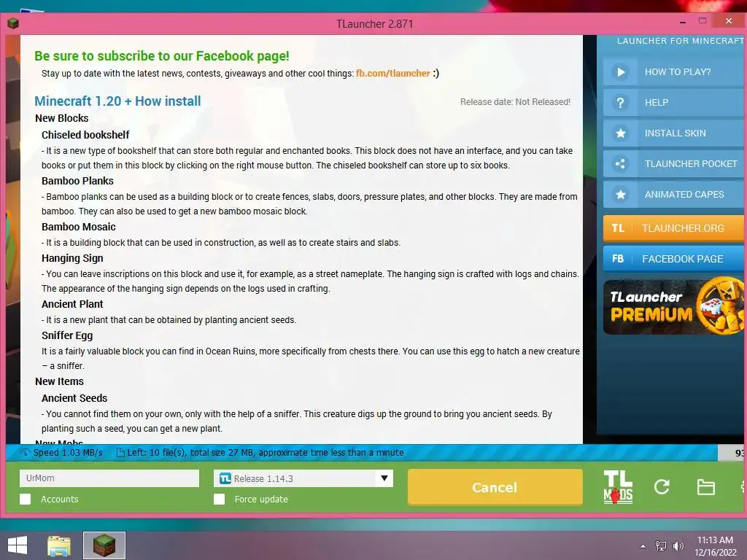The width and height of the screenshot is (747, 560).
Task: Cancel the download
Action: point(495,486)
